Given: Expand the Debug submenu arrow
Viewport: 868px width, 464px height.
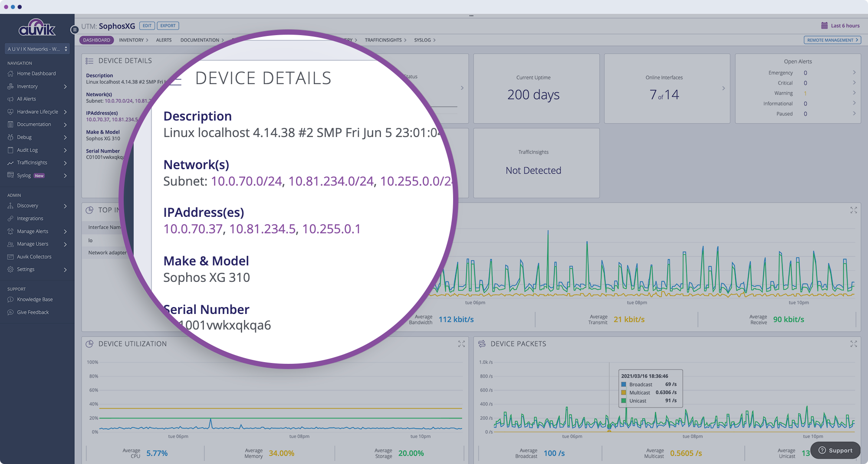Looking at the screenshot, I should [65, 137].
